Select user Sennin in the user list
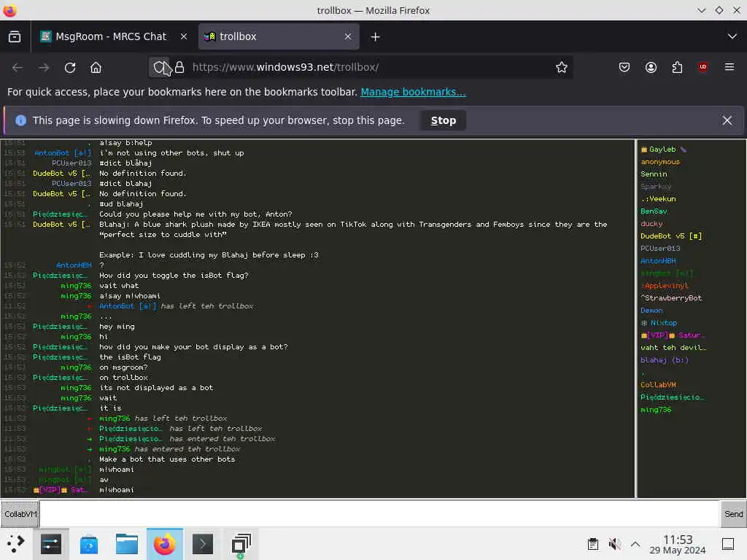 coord(654,174)
